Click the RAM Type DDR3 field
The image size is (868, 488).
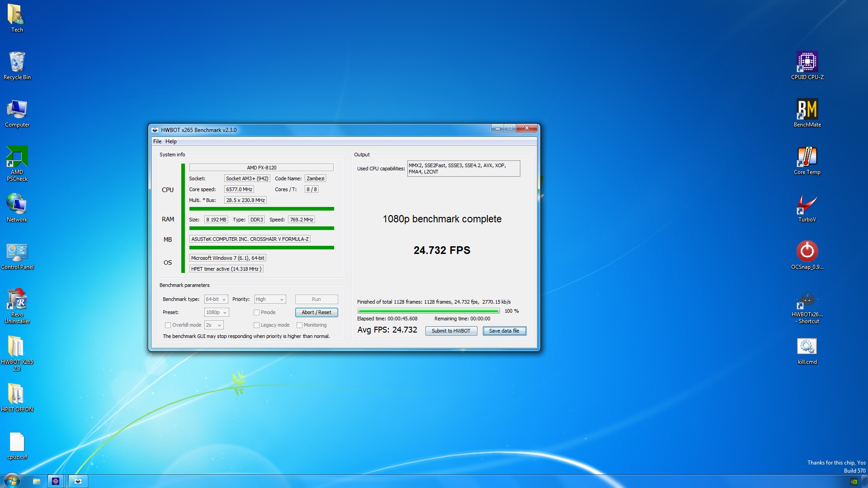[257, 220]
